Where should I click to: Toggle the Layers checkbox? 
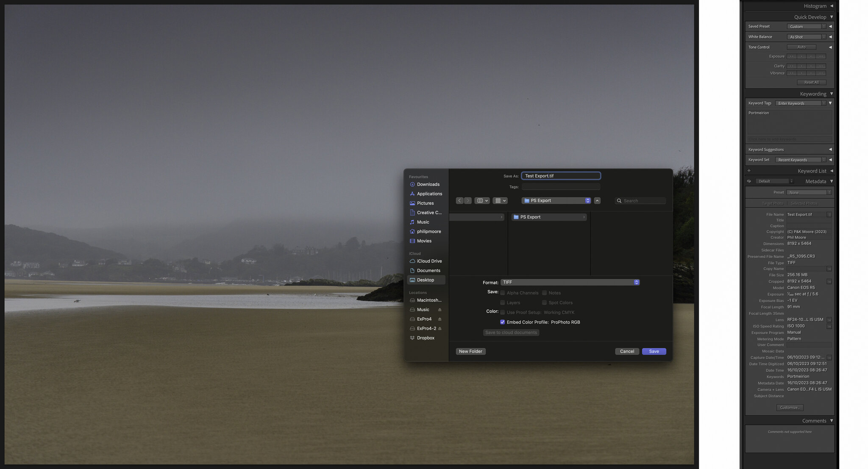click(x=502, y=303)
